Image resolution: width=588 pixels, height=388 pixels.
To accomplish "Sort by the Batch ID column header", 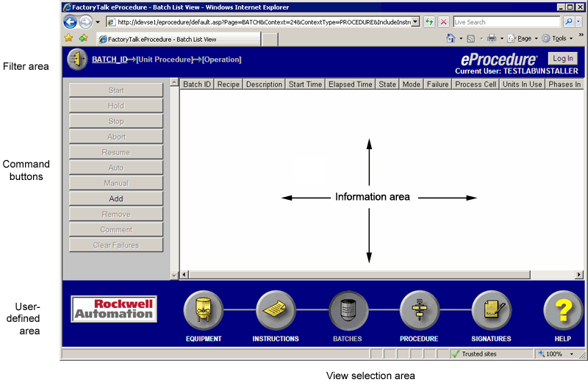I will (x=197, y=85).
